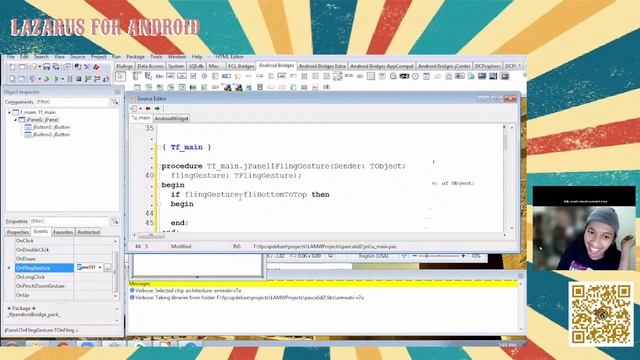Open the Project menu
Screen dimensions: 640x360
[x=98, y=57]
